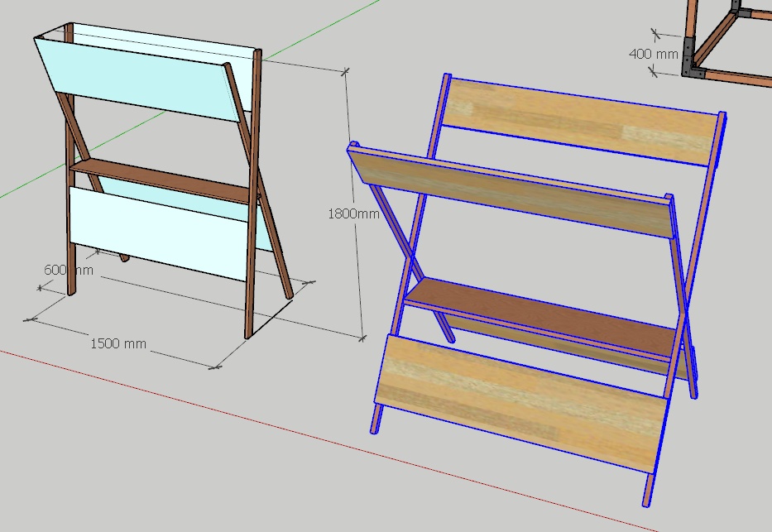Select the 1500 mm width dimension text
The height and width of the screenshot is (532, 772).
tap(118, 343)
